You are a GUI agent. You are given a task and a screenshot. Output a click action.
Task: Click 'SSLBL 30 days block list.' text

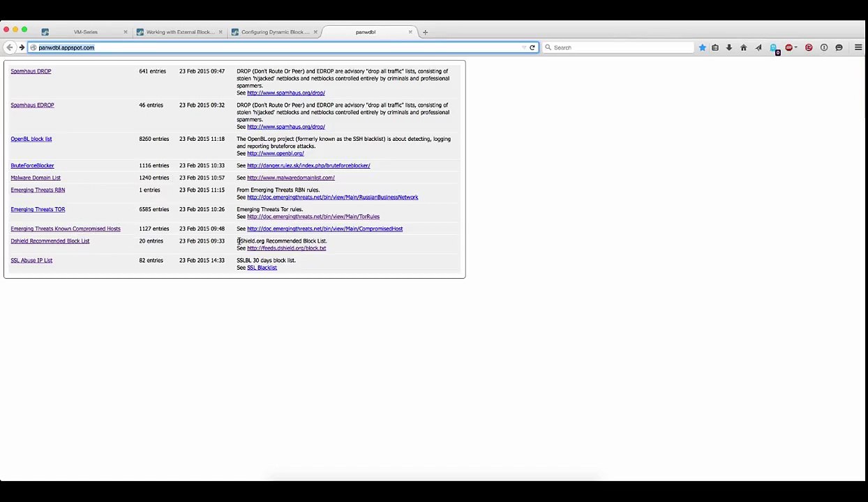[x=266, y=261]
